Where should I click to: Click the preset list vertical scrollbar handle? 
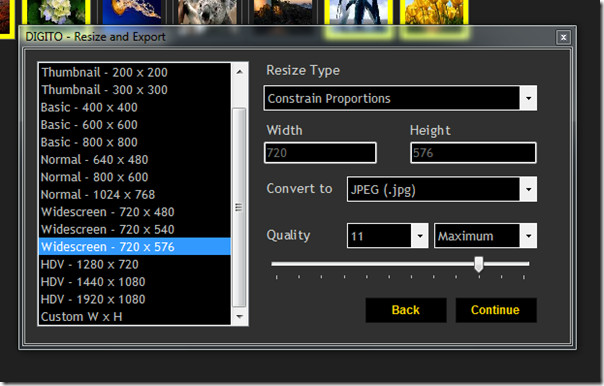[x=239, y=207]
